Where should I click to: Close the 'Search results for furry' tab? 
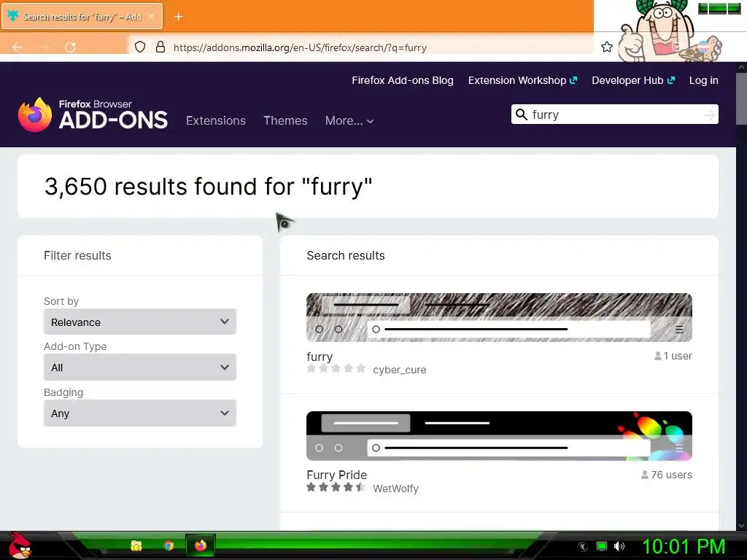pyautogui.click(x=152, y=16)
